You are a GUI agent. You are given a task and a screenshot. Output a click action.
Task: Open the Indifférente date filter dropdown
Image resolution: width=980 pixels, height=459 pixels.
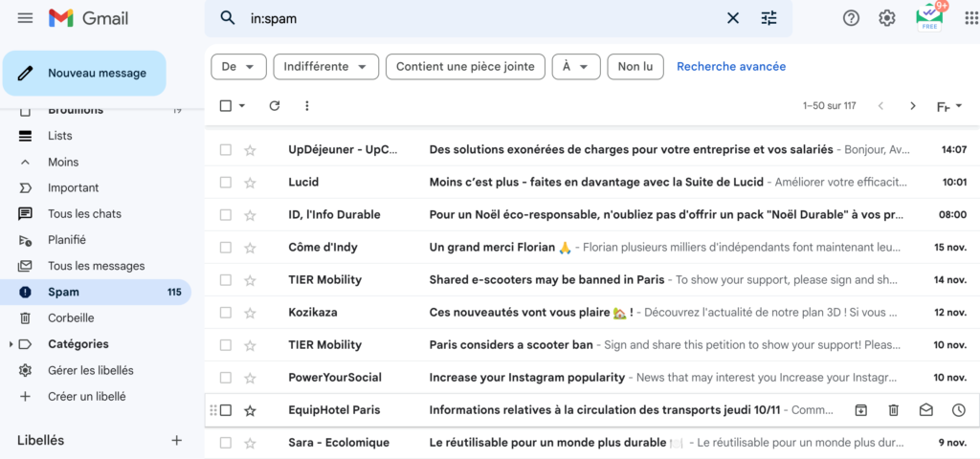point(325,67)
